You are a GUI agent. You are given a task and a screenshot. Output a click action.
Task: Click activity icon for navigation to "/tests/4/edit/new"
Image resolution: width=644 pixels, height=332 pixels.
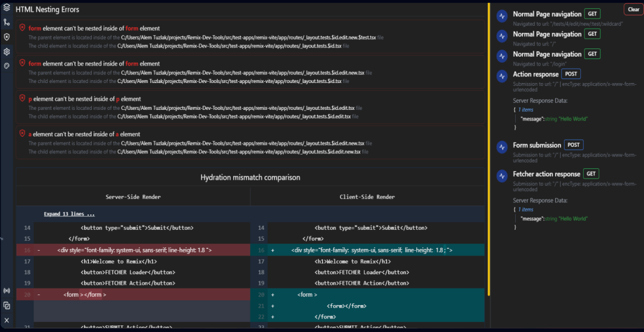[502, 16]
